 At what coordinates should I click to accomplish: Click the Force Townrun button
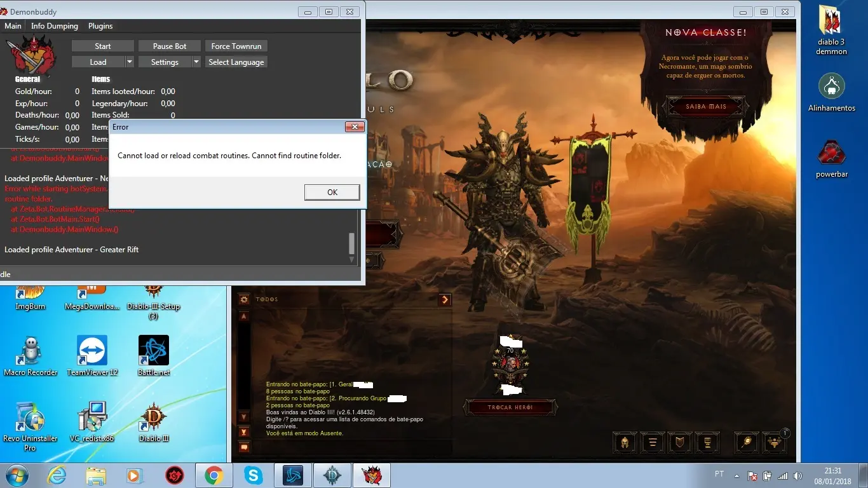coord(236,46)
